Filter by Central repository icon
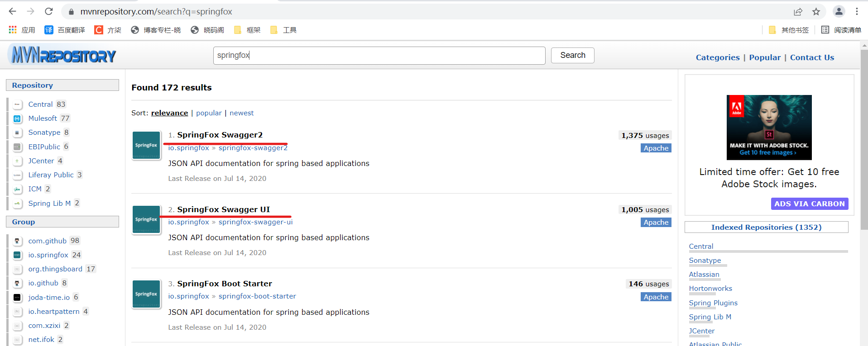The image size is (868, 346). [x=17, y=104]
